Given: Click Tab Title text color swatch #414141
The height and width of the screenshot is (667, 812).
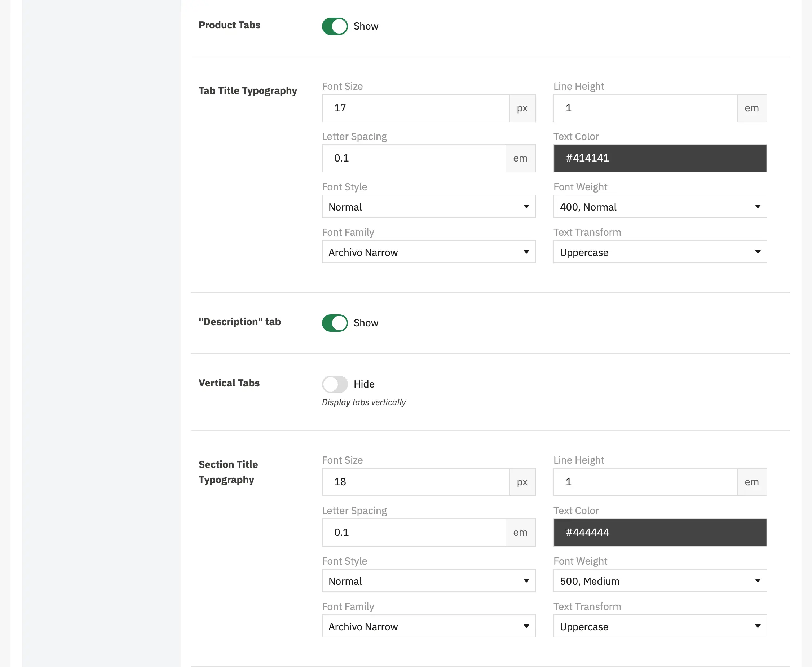Looking at the screenshot, I should coord(660,158).
